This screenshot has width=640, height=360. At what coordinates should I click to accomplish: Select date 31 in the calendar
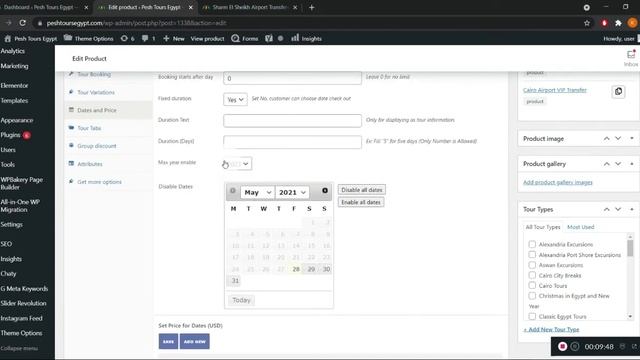coord(235,280)
